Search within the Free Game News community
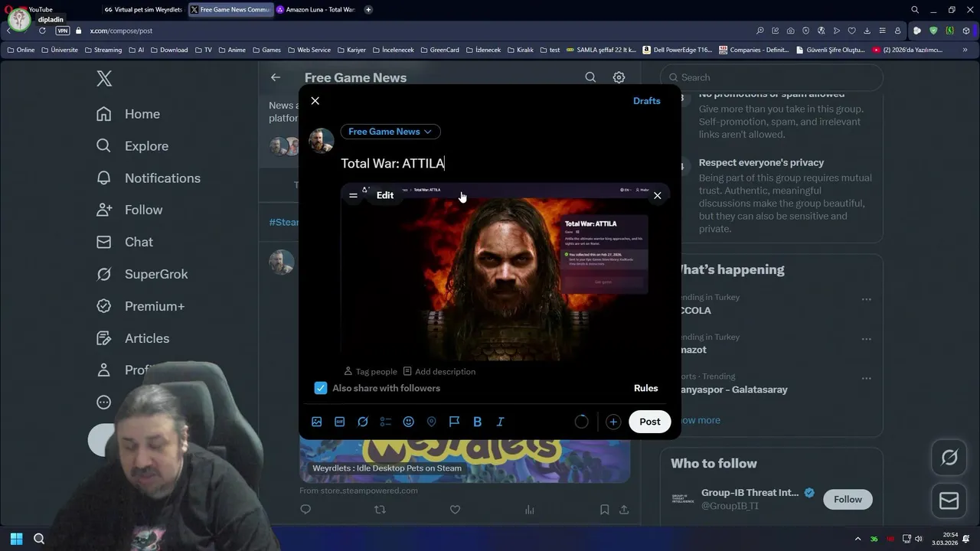This screenshot has height=551, width=980. coord(590,77)
